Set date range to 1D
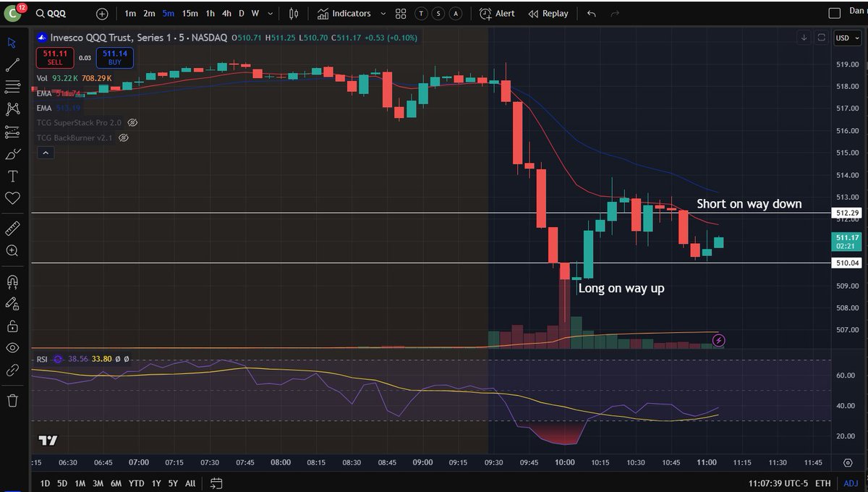 tap(45, 483)
